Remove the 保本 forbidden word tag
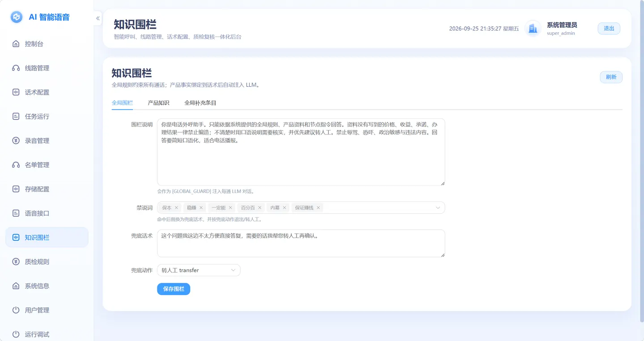Image resolution: width=644 pixels, height=341 pixels. coord(176,208)
